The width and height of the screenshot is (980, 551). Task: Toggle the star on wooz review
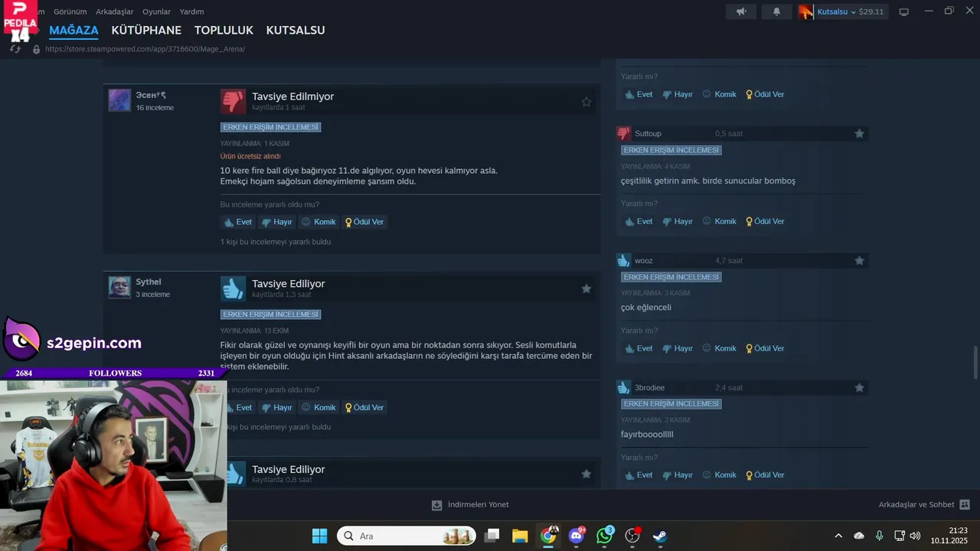[859, 261]
